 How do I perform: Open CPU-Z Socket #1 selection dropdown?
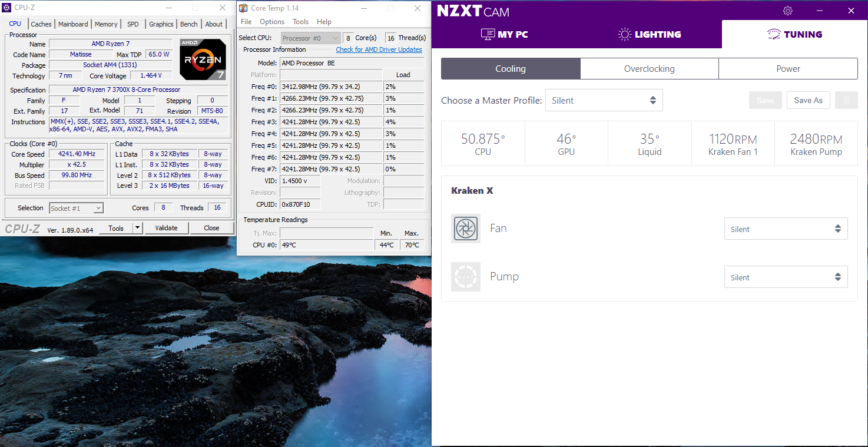(76, 208)
